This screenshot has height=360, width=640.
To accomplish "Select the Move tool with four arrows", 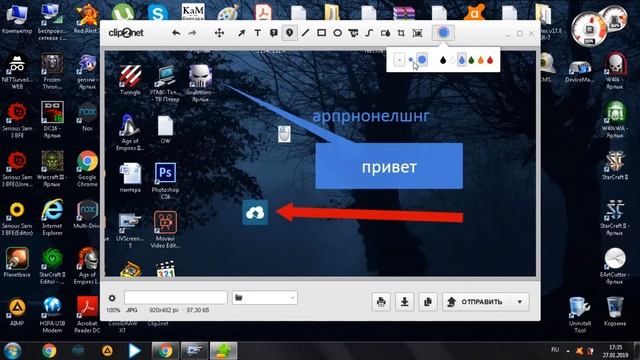I will (x=219, y=33).
